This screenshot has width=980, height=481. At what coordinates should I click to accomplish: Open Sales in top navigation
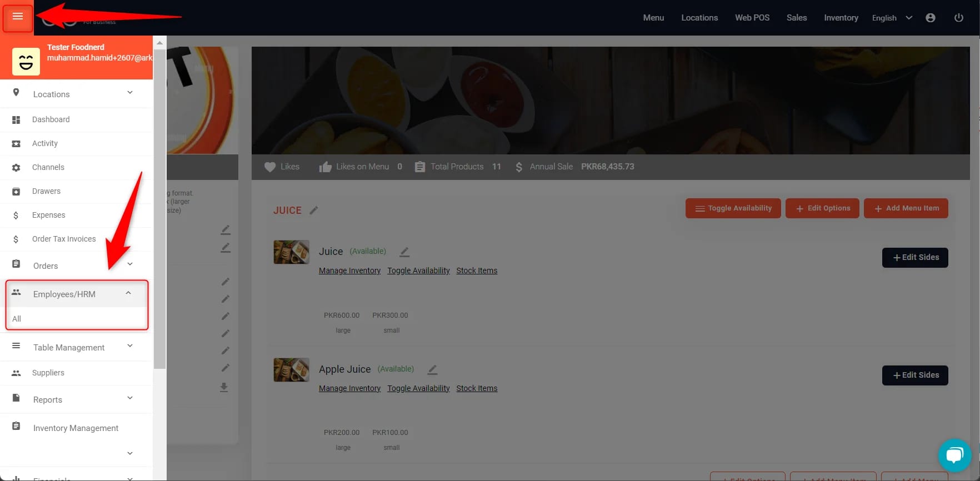pyautogui.click(x=797, y=18)
